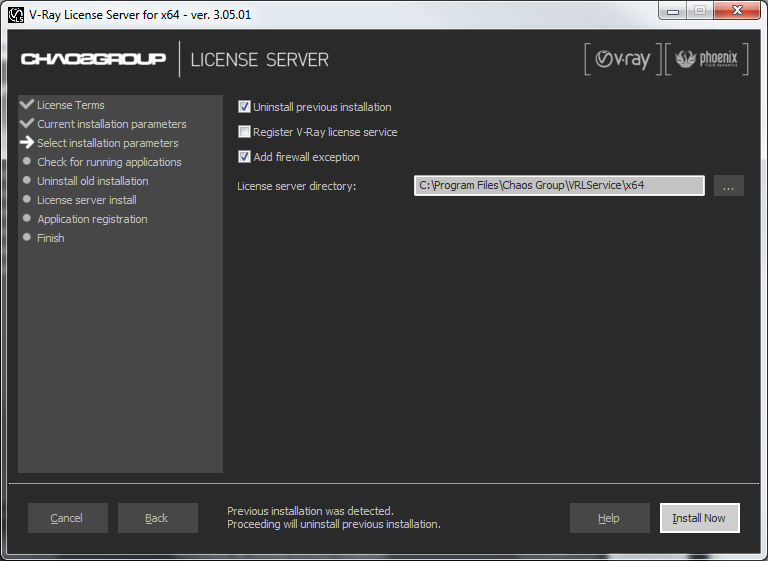Select Check for running applications step

pos(109,162)
